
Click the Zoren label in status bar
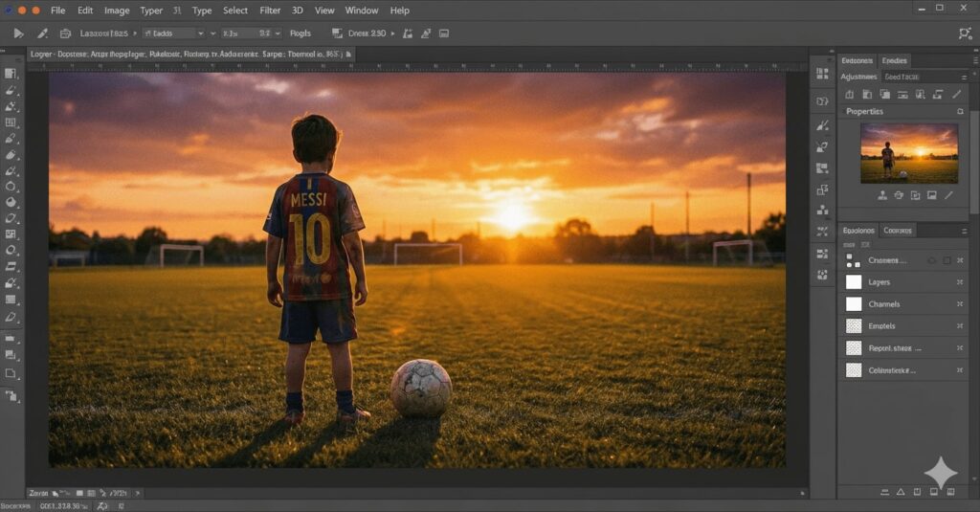(x=38, y=493)
